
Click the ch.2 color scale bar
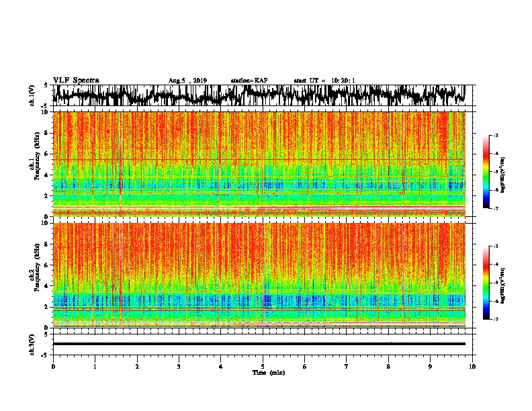[486, 283]
